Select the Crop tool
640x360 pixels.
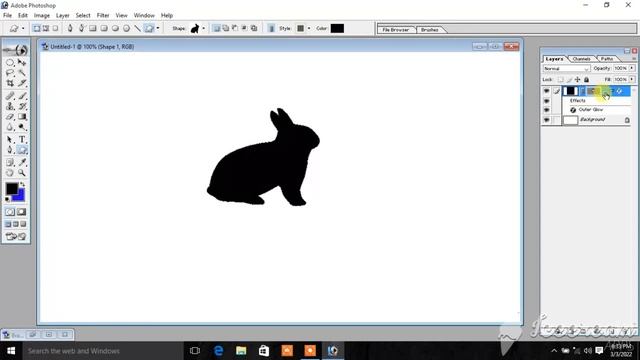(10, 83)
